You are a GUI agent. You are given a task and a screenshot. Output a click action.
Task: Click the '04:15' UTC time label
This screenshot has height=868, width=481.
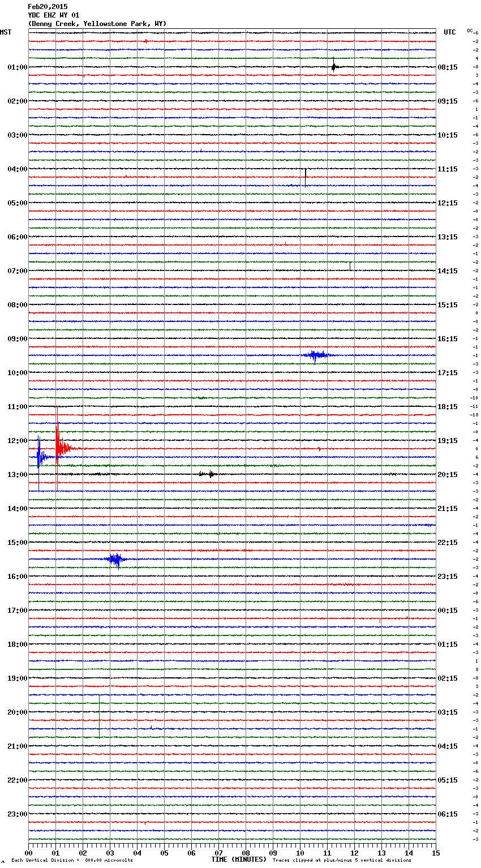coord(448,746)
